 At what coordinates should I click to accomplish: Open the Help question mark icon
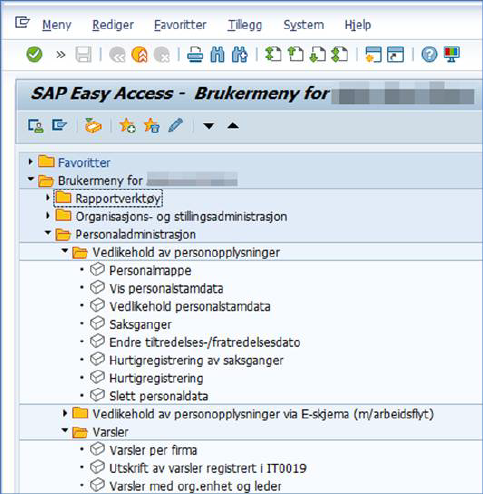429,54
